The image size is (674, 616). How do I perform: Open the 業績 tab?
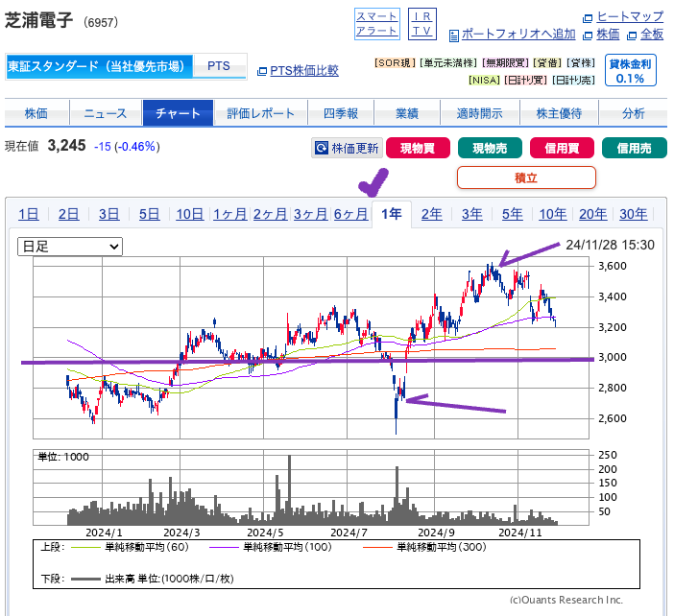tap(407, 113)
